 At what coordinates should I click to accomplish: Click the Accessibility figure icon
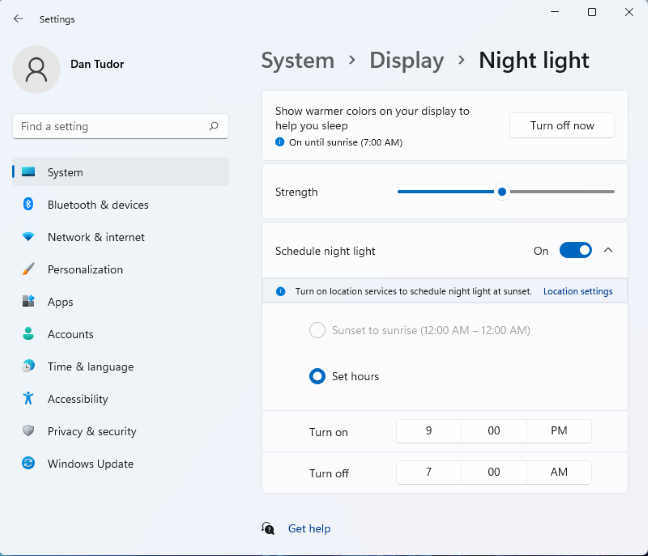pos(28,398)
